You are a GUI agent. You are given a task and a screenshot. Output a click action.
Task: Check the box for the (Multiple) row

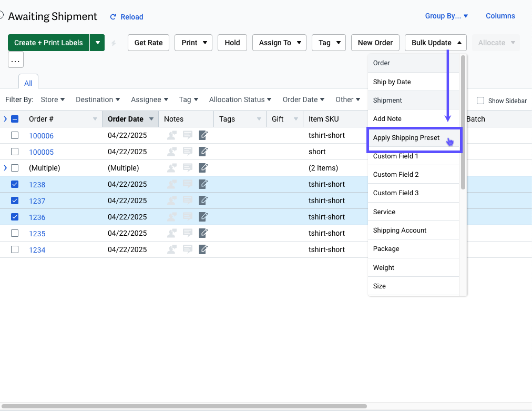[15, 168]
